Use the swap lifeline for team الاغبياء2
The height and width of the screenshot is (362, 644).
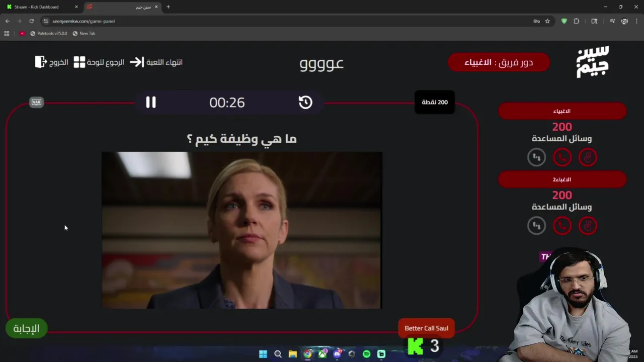536,225
